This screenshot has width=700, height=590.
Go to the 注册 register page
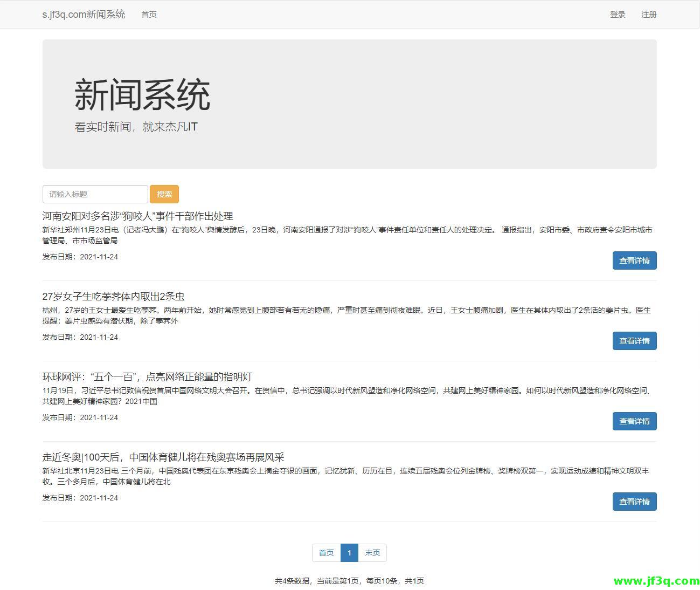pos(649,15)
